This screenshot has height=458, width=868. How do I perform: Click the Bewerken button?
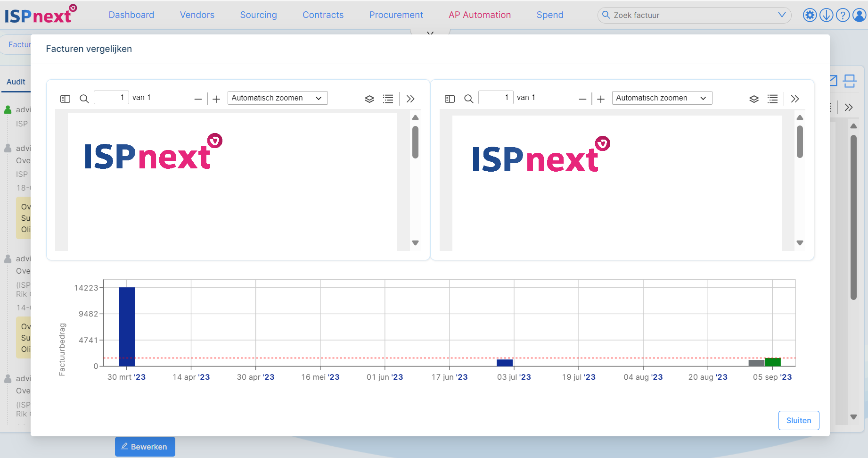coord(145,447)
